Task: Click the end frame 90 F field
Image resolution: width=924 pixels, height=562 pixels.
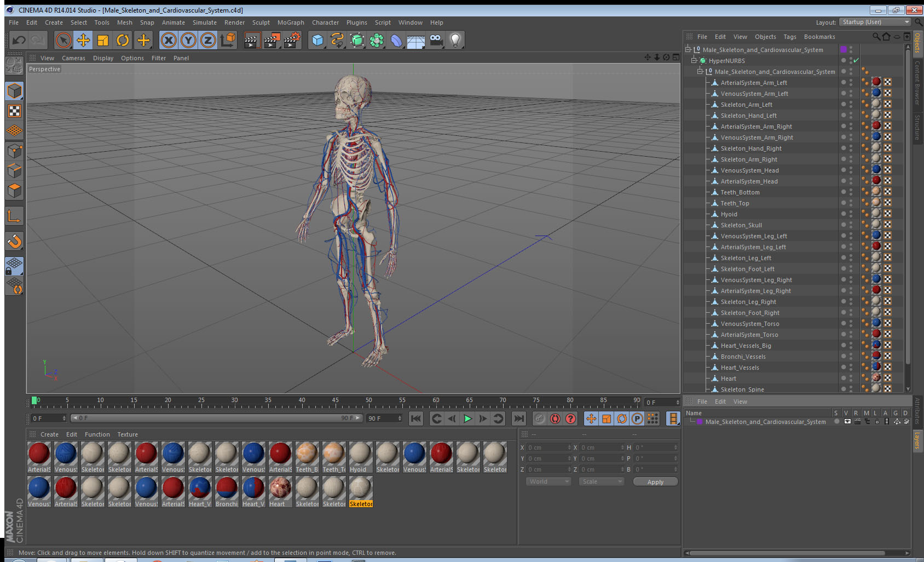Action: [384, 418]
